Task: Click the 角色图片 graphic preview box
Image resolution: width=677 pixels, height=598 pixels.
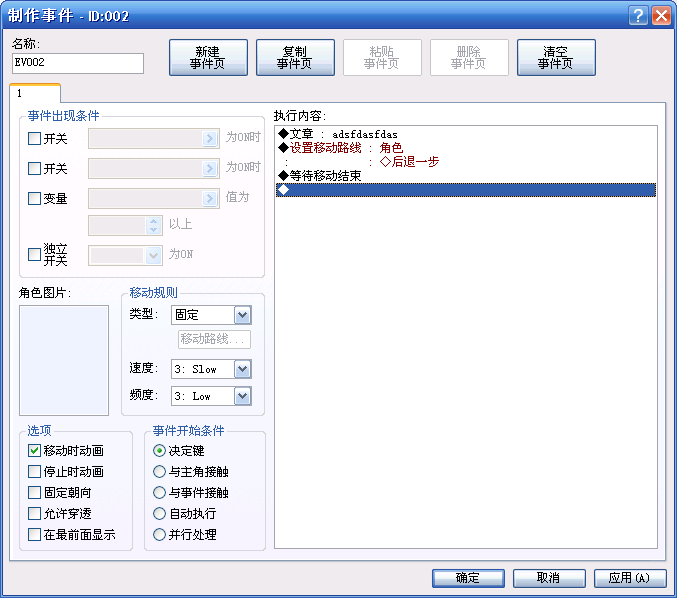Action: click(64, 361)
